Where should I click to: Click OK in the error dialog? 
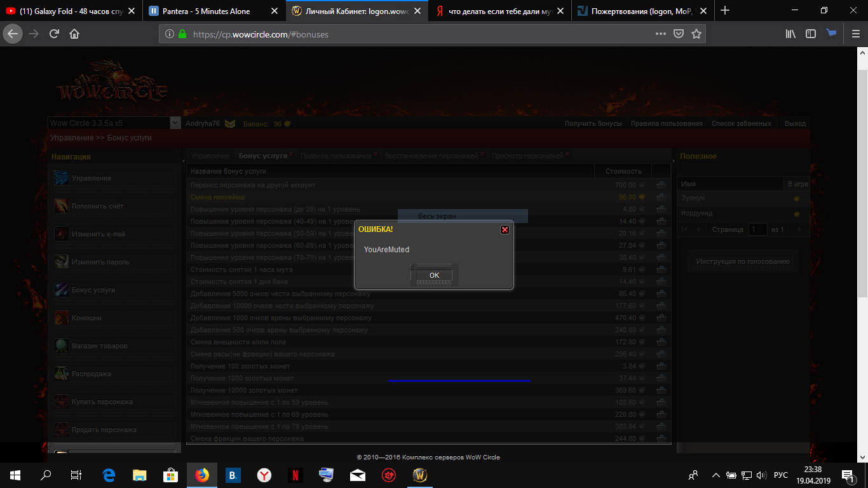point(434,275)
